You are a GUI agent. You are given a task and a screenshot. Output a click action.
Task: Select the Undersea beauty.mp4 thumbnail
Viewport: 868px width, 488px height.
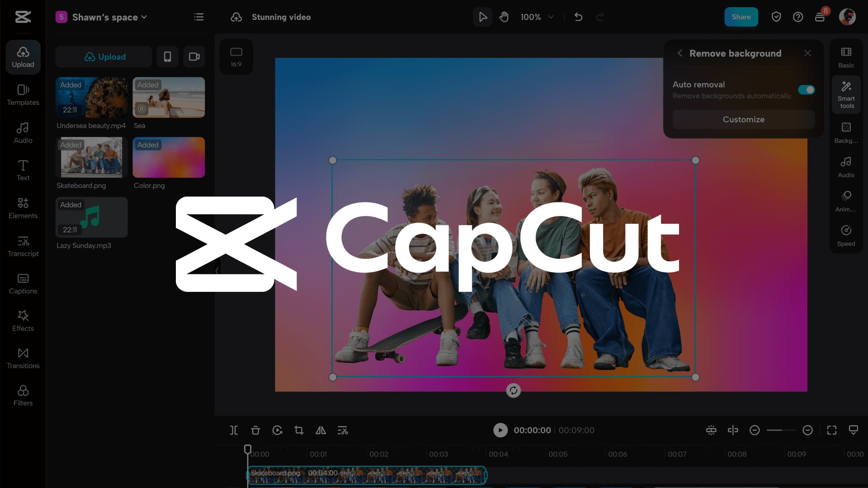click(x=91, y=98)
